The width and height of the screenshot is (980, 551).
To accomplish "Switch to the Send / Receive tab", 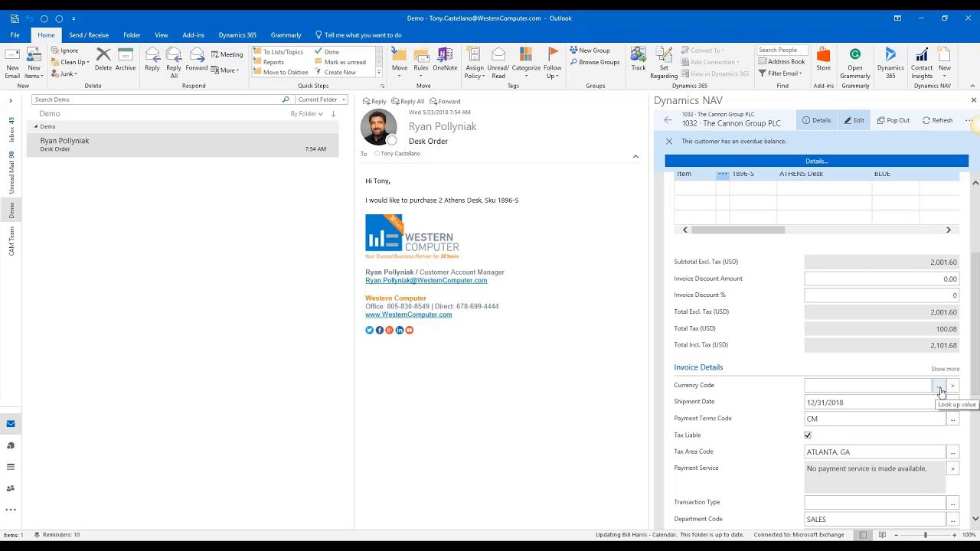I will click(x=89, y=34).
